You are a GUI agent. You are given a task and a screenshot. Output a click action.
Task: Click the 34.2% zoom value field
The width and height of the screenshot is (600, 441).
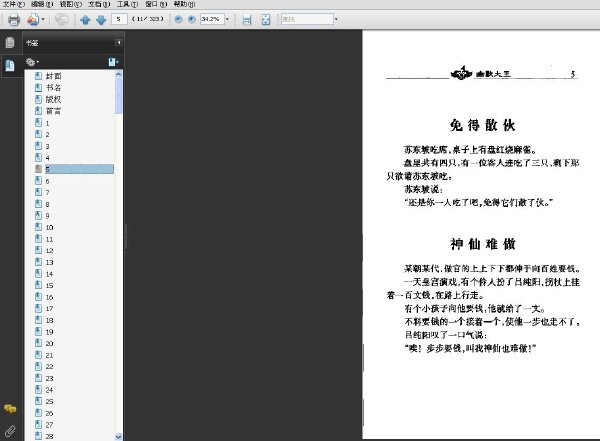[x=212, y=19]
